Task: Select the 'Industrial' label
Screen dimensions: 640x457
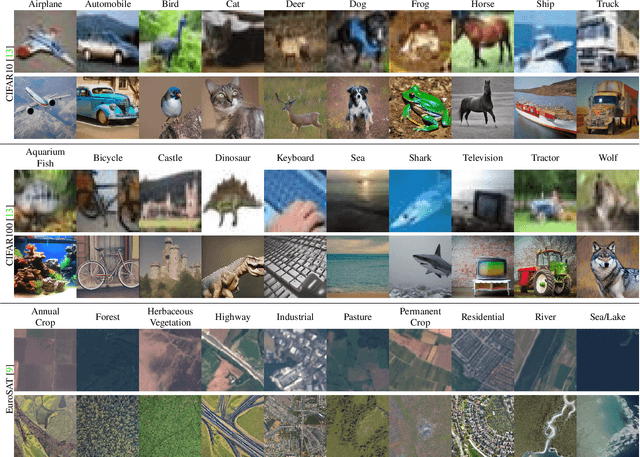Action: [295, 317]
